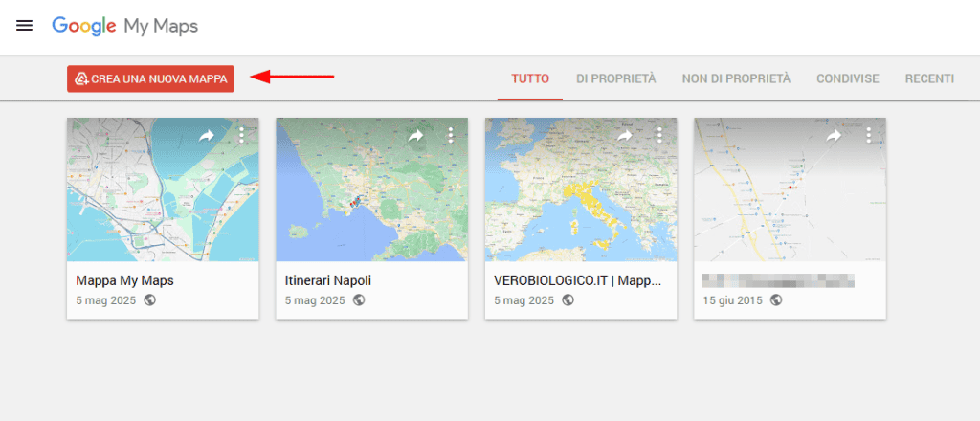
Task: Open more options on Mappa My Maps card
Action: (x=241, y=135)
